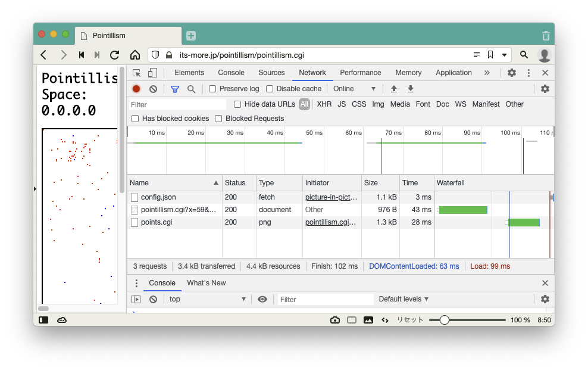588x370 pixels.
Task: Open the Elements tab
Action: click(x=189, y=73)
